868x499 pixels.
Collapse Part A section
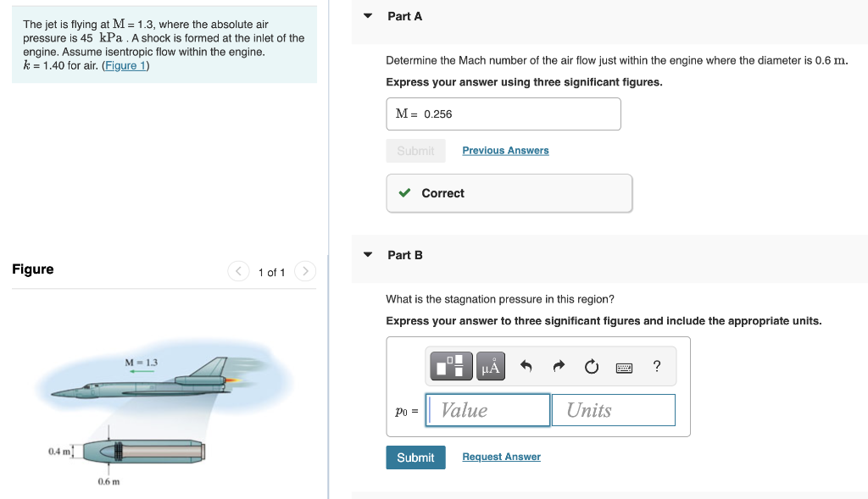367,15
